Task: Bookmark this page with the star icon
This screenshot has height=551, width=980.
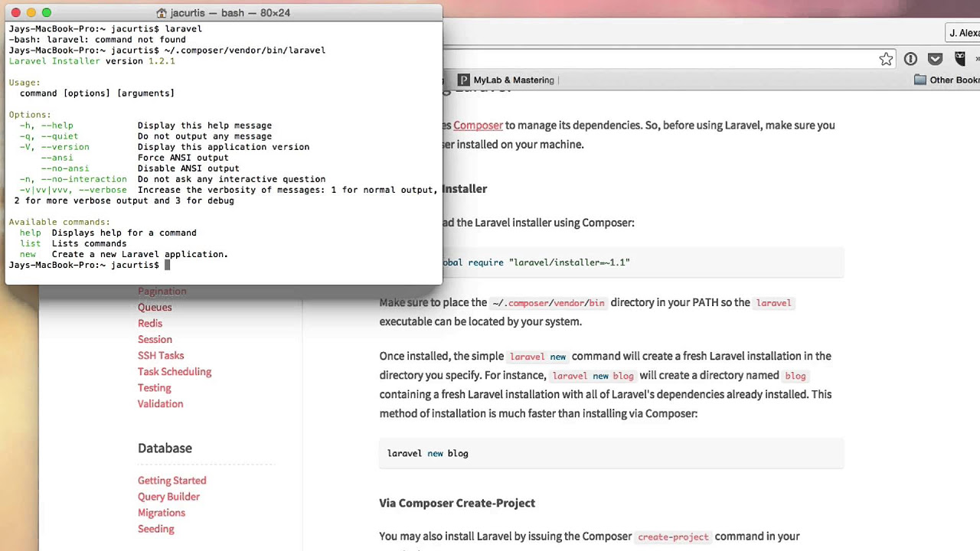Action: (886, 59)
